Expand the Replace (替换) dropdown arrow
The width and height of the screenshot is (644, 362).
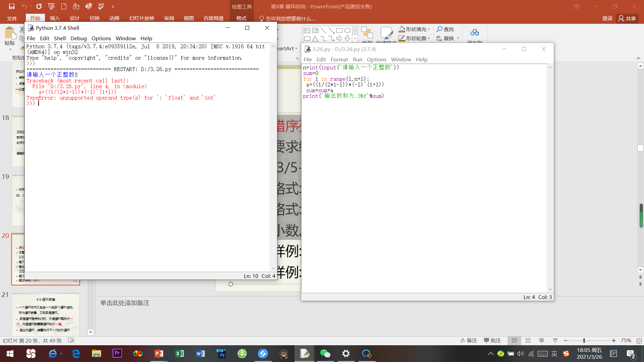pos(458,38)
